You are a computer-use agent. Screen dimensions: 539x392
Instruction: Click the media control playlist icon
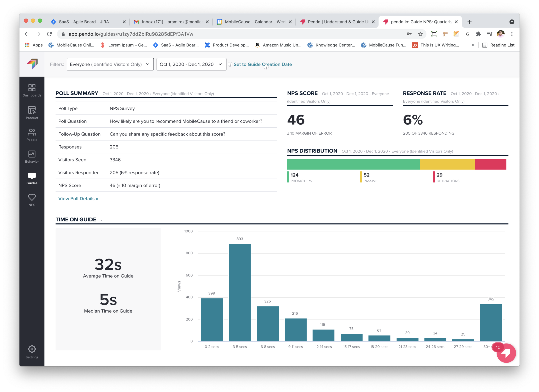click(x=489, y=34)
